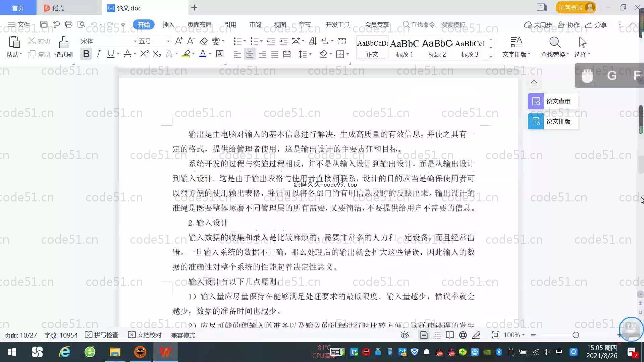This screenshot has width=644, height=362.
Task: Toggle left text alignment
Action: [x=237, y=54]
